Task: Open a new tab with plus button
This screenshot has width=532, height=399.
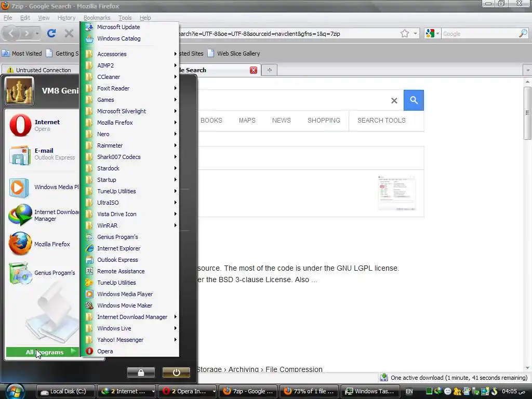Action: click(x=270, y=70)
